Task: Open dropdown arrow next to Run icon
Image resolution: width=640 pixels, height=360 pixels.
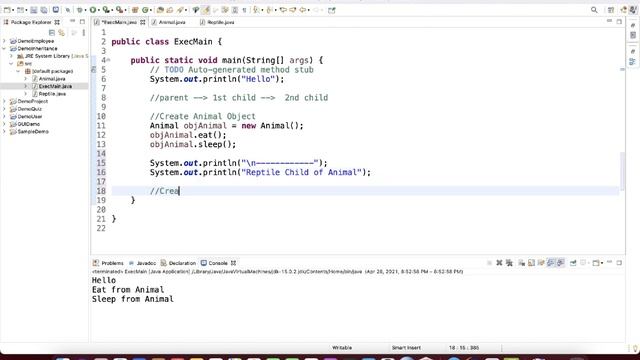Action: [x=99, y=10]
